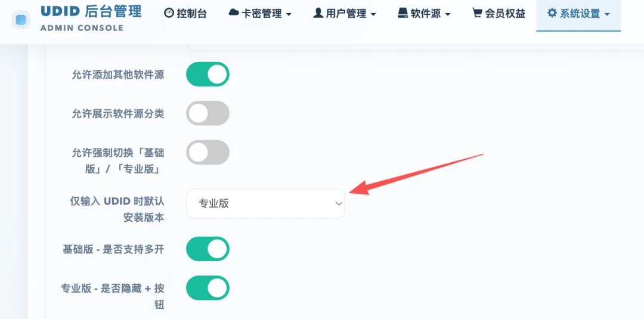
Task: Disable the 允许添加其他软件源 switch
Action: [208, 75]
